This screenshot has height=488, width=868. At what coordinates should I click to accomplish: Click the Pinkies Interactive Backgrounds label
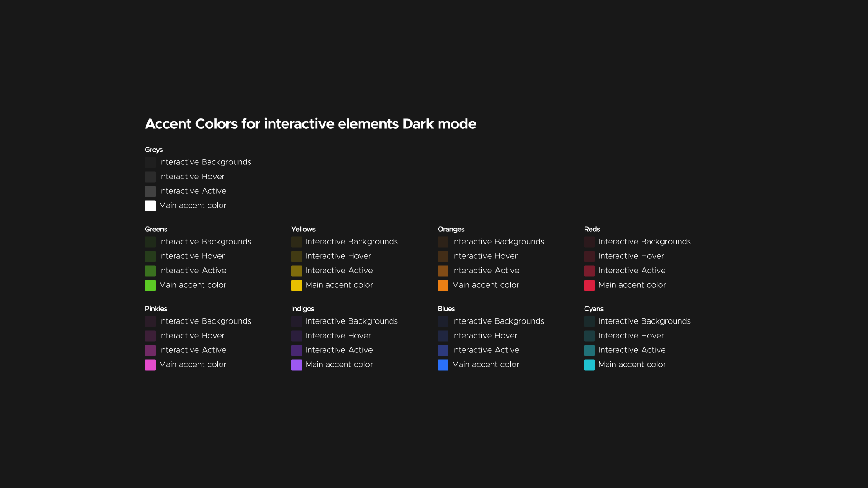[x=205, y=321]
